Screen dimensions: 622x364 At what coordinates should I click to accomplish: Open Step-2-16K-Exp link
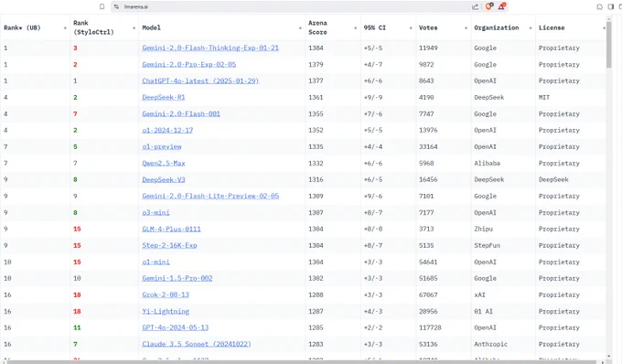169,245
